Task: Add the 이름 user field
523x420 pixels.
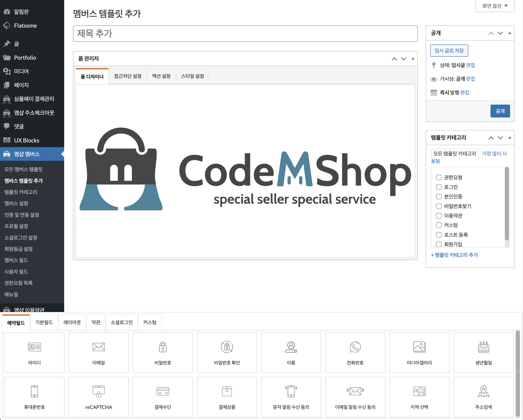Action: click(291, 352)
